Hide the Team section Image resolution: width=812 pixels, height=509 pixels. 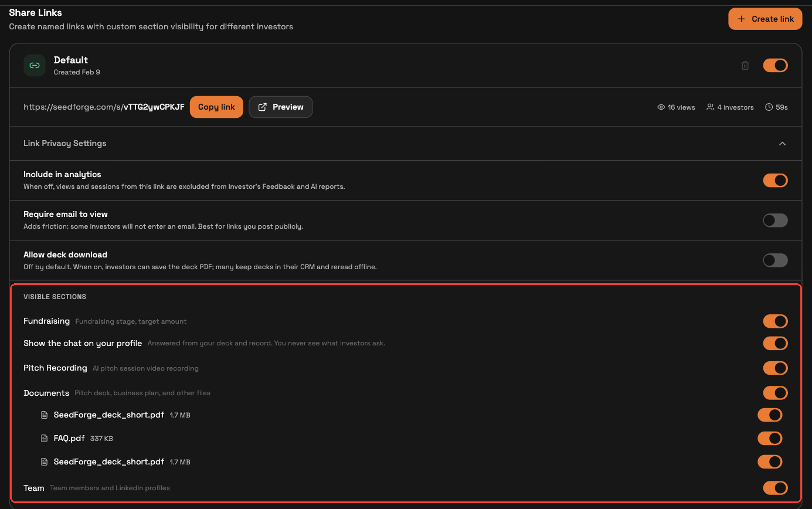[x=775, y=488]
